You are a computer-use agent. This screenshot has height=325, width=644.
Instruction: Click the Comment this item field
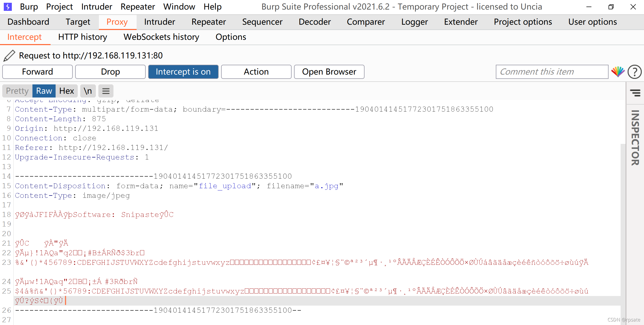tap(552, 72)
